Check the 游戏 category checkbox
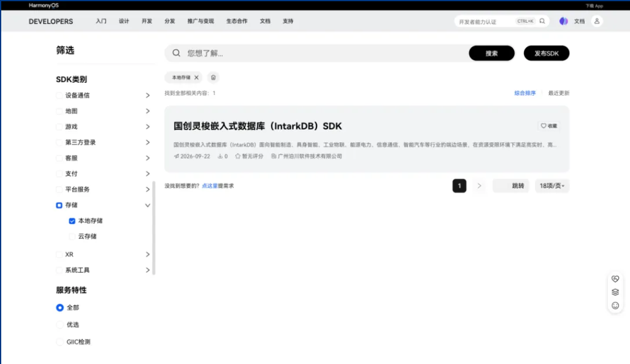630x364 pixels. point(59,127)
